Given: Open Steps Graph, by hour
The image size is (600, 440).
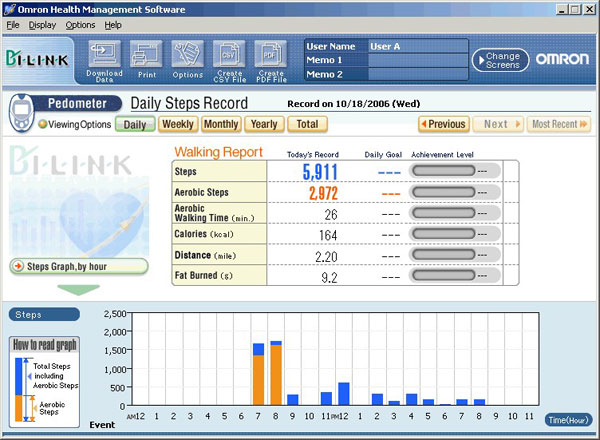Looking at the screenshot, I should pyautogui.click(x=79, y=266).
